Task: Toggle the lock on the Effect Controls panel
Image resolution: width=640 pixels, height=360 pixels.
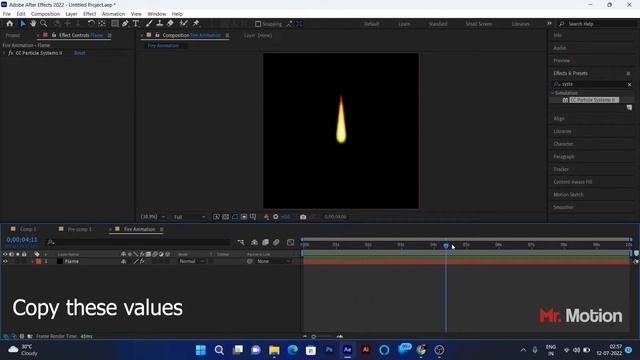Action: click(x=54, y=36)
